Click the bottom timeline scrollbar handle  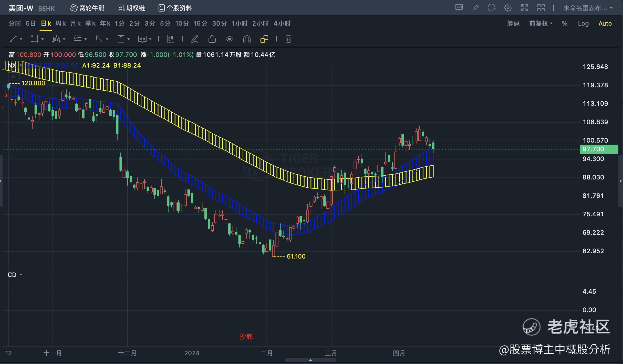[x=310, y=360]
